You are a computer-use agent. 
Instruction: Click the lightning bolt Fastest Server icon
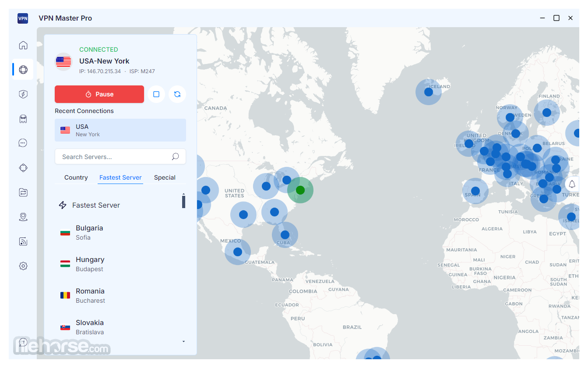click(x=63, y=205)
